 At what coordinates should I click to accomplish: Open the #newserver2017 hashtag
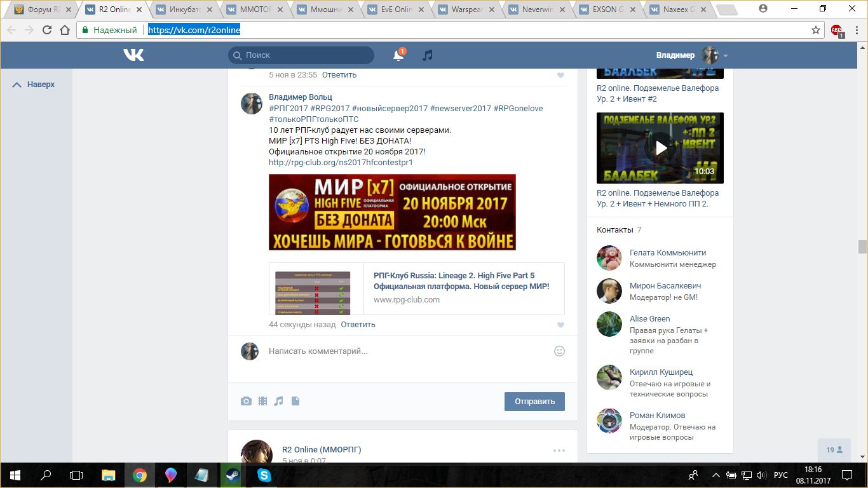(461, 109)
